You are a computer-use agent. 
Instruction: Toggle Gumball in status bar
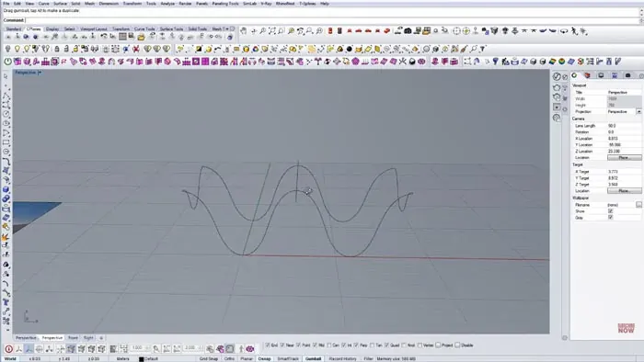pyautogui.click(x=313, y=358)
